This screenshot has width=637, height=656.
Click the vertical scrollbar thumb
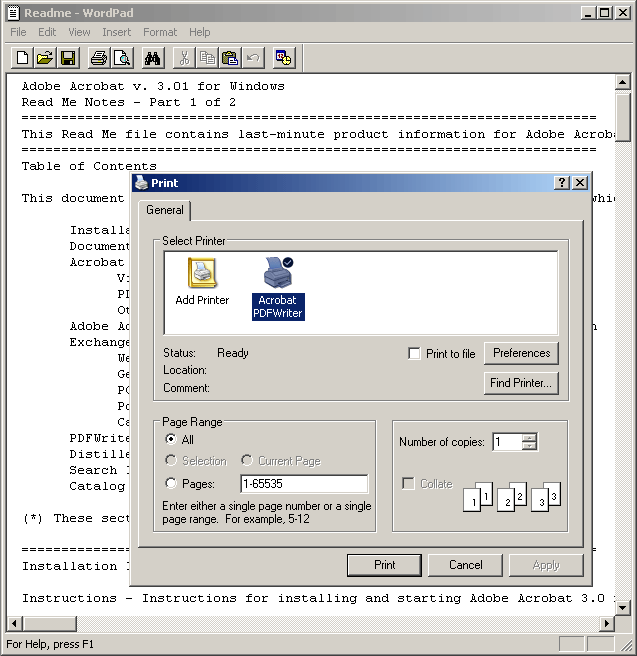(x=623, y=117)
